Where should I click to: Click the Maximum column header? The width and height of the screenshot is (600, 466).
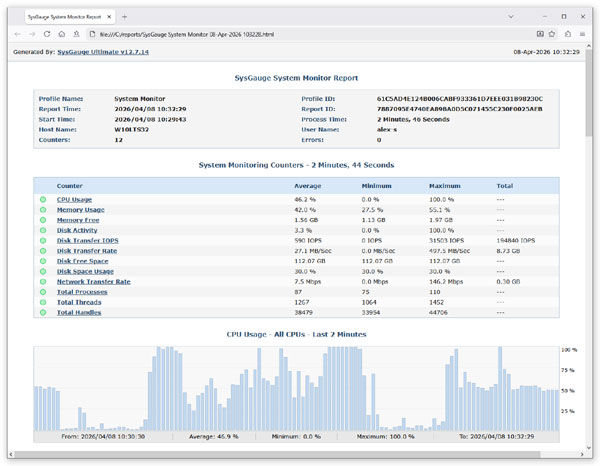(445, 186)
